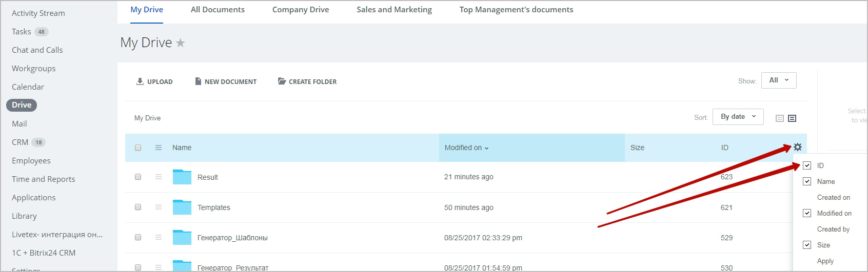The width and height of the screenshot is (868, 272).
Task: Switch to the list view icon
Action: point(792,118)
